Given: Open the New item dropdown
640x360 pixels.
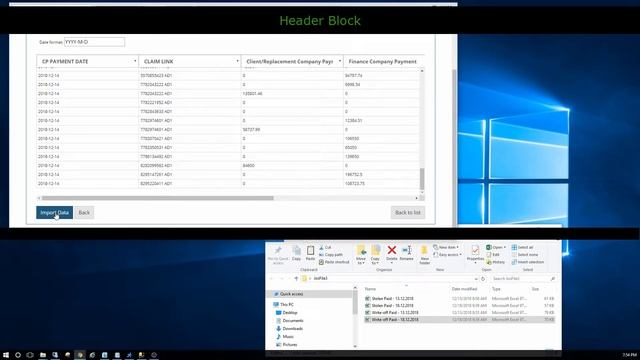Looking at the screenshot, I should click(x=446, y=247).
